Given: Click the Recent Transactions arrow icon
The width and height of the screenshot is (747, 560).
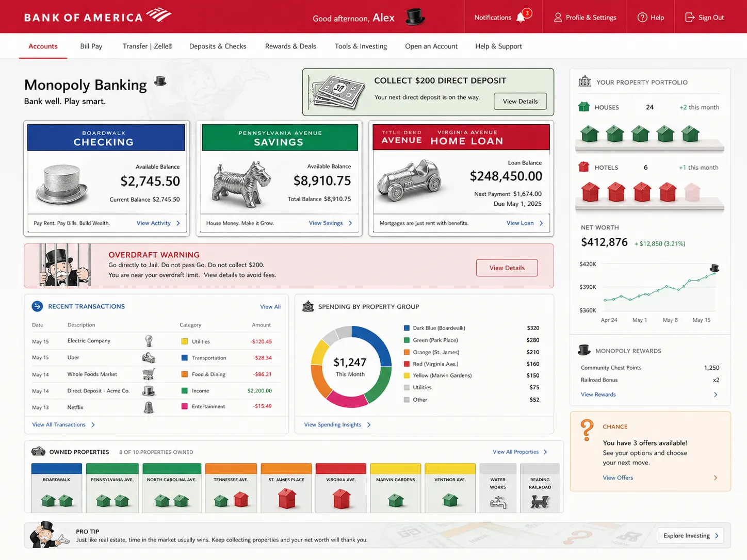Looking at the screenshot, I should click(38, 306).
